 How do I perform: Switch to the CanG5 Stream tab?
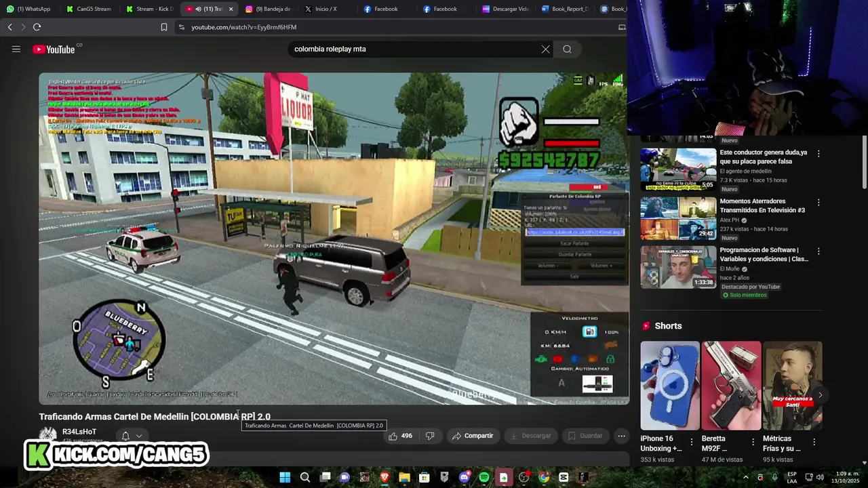click(x=89, y=9)
